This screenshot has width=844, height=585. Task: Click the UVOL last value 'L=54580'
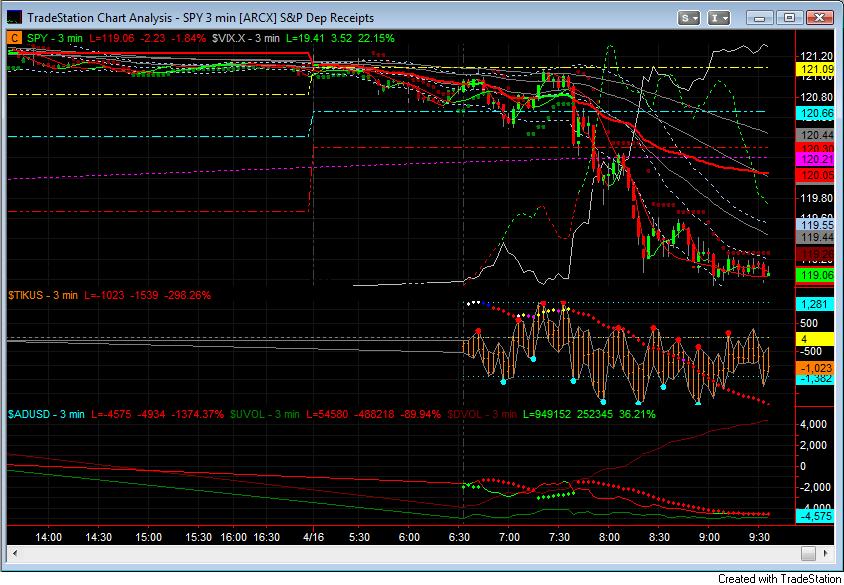pos(328,414)
